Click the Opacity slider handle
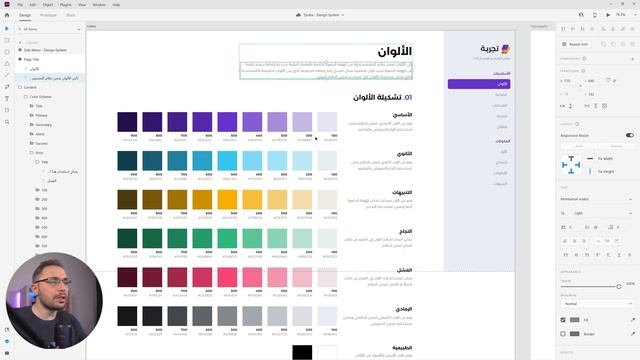Image resolution: width=640 pixels, height=360 pixels. (x=619, y=287)
